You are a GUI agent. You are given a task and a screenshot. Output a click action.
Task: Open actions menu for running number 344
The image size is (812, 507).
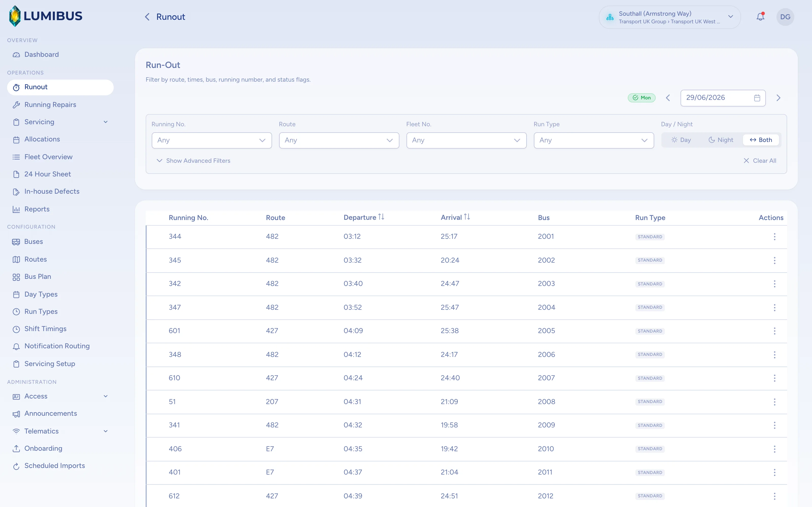coord(774,237)
